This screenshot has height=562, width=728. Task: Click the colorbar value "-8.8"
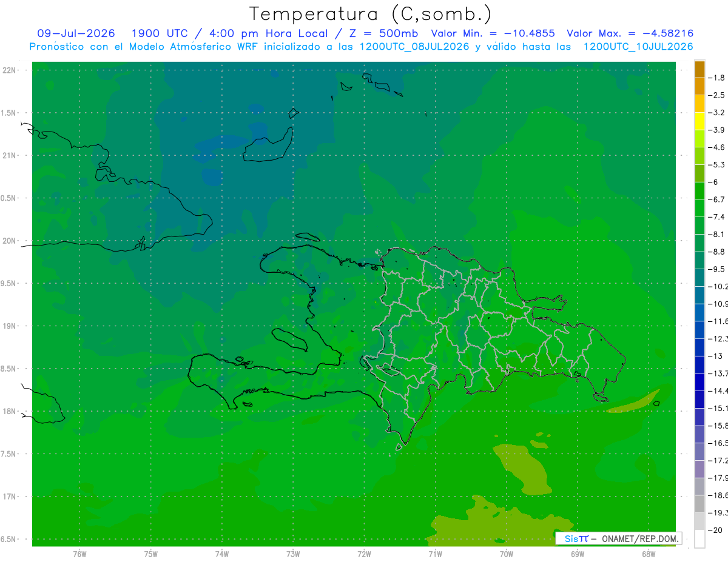pos(717,252)
